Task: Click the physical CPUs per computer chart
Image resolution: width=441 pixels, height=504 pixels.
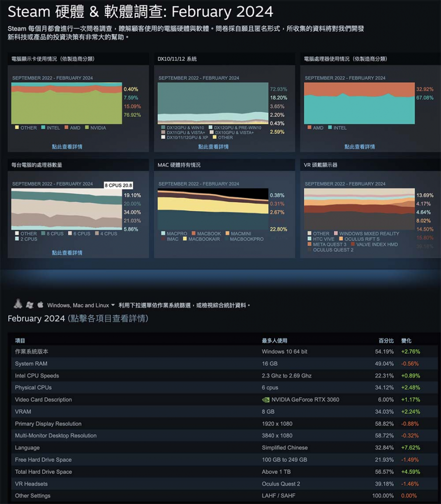Action: [x=66, y=209]
